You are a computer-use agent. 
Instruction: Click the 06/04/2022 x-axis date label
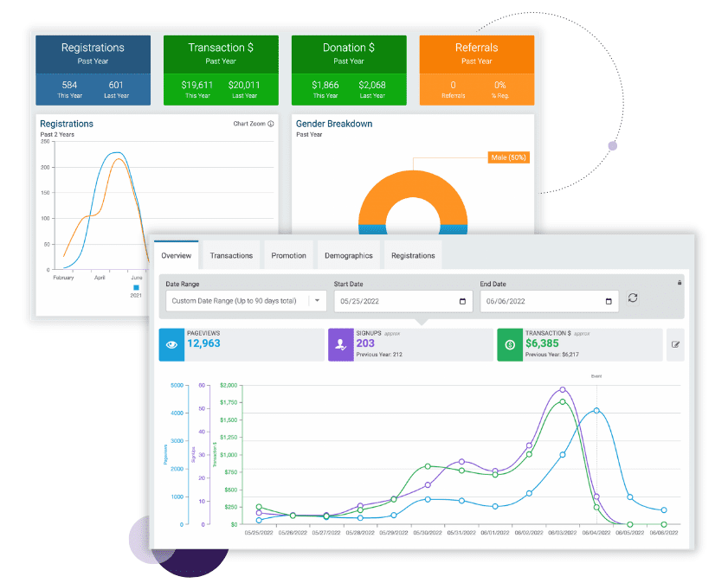pos(596,533)
